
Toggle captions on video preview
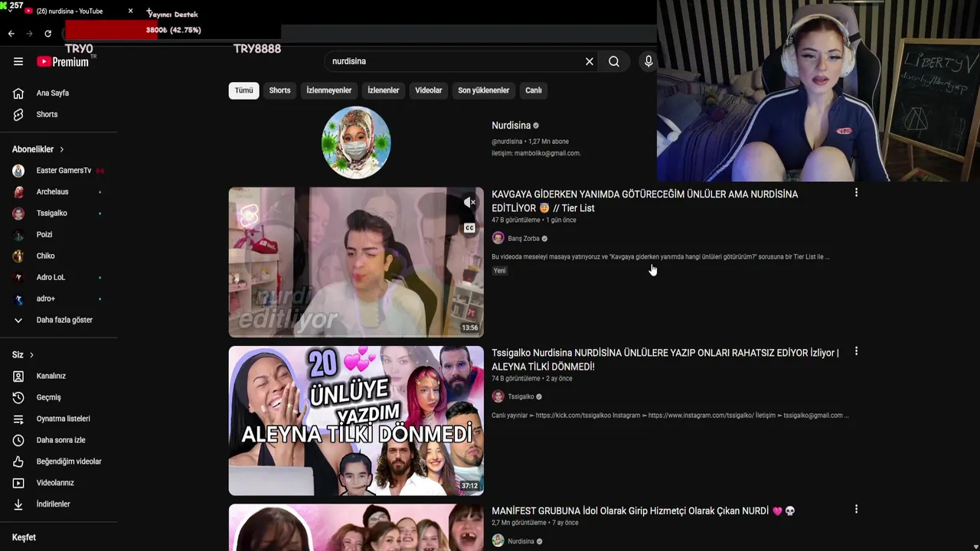469,228
